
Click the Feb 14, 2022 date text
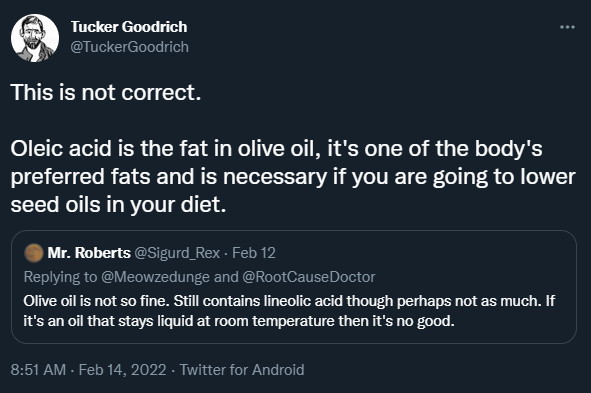coord(122,370)
